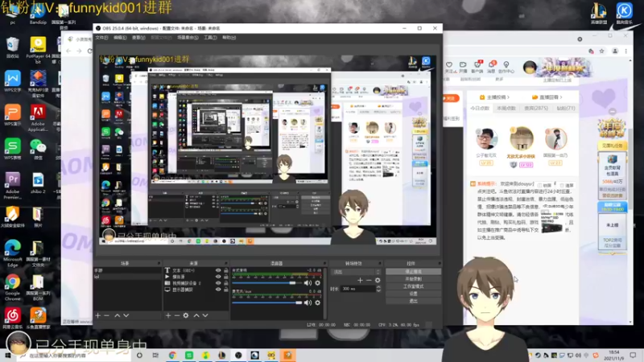Remove transition with minus icon
The width and height of the screenshot is (644, 362).
click(369, 280)
